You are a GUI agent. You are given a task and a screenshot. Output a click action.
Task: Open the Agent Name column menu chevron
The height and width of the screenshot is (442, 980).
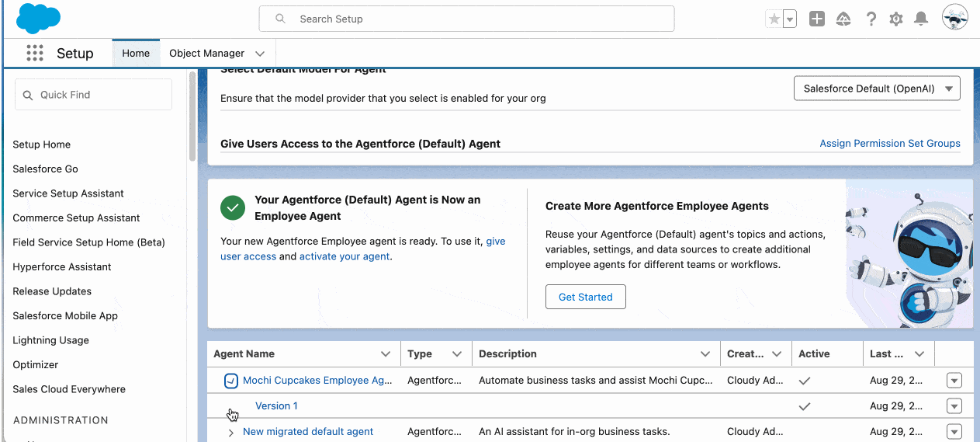coord(386,354)
